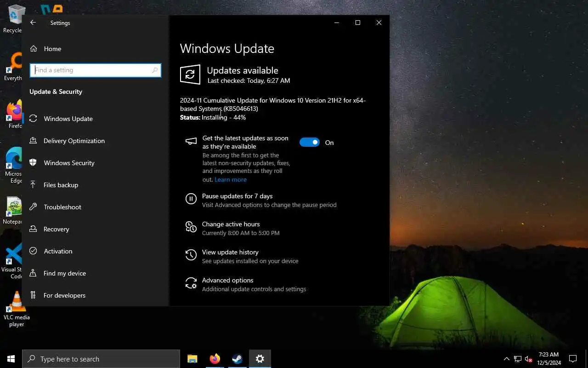This screenshot has height=368, width=588.
Task: Click the Troubleshoot wrench icon
Action: 33,207
